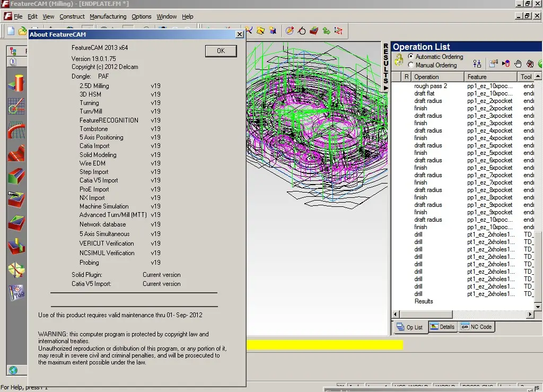The width and height of the screenshot is (543, 392).
Task: Open the Curves step icon with red arc
Action: pos(16,129)
